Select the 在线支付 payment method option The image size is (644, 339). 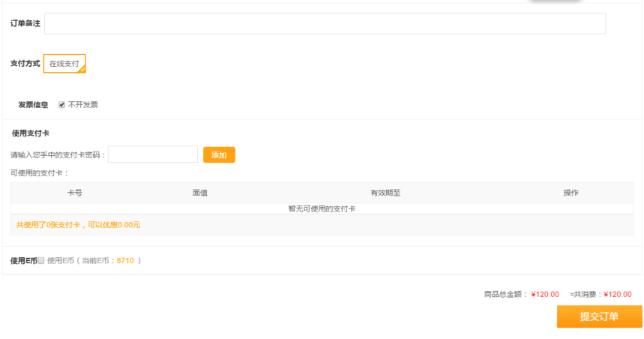pyautogui.click(x=64, y=64)
